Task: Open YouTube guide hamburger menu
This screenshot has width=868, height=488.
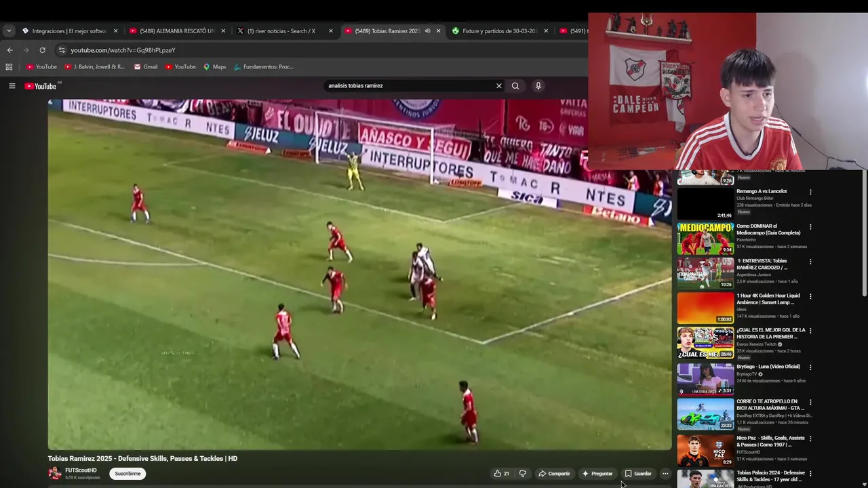Action: (x=12, y=86)
